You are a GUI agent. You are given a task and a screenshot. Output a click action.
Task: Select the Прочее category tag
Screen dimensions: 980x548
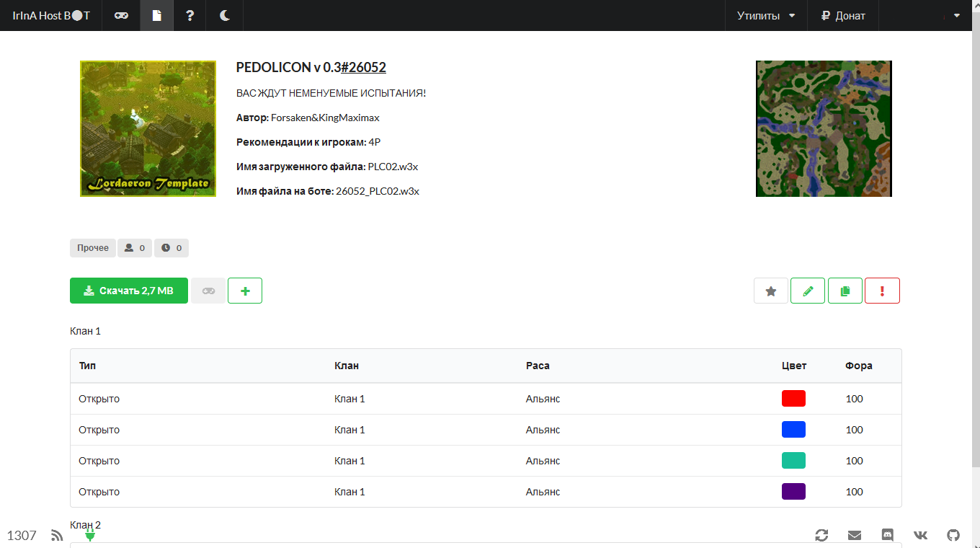coord(93,248)
